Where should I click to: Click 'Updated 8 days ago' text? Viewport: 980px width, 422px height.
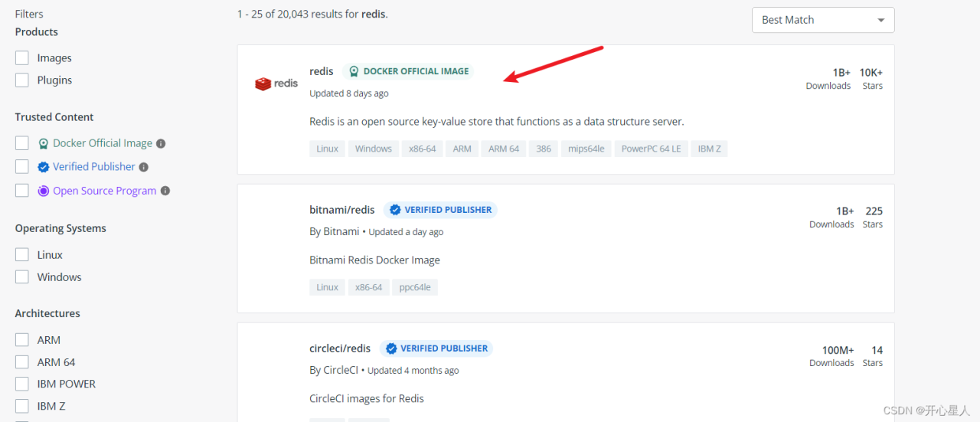[x=349, y=93]
